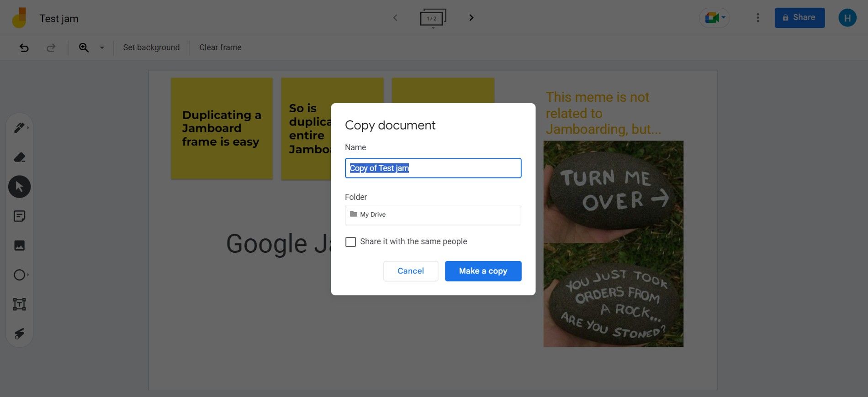Choose the Circle shape tool
Viewport: 868px width, 397px height.
(x=19, y=275)
